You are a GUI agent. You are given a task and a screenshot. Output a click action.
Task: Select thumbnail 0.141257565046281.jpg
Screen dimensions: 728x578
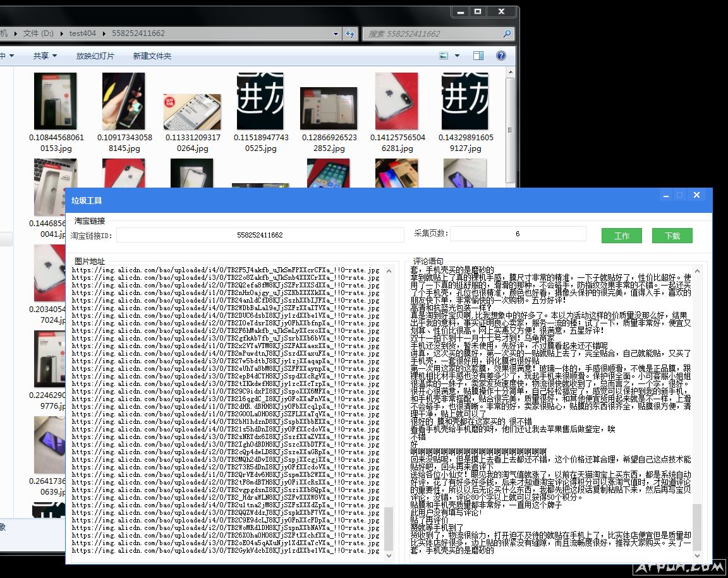pos(396,100)
